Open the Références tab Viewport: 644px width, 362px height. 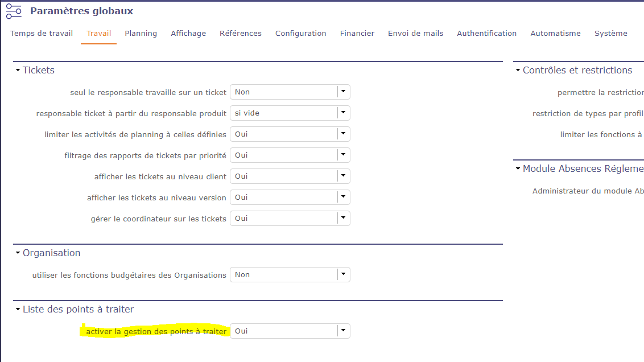pos(241,34)
